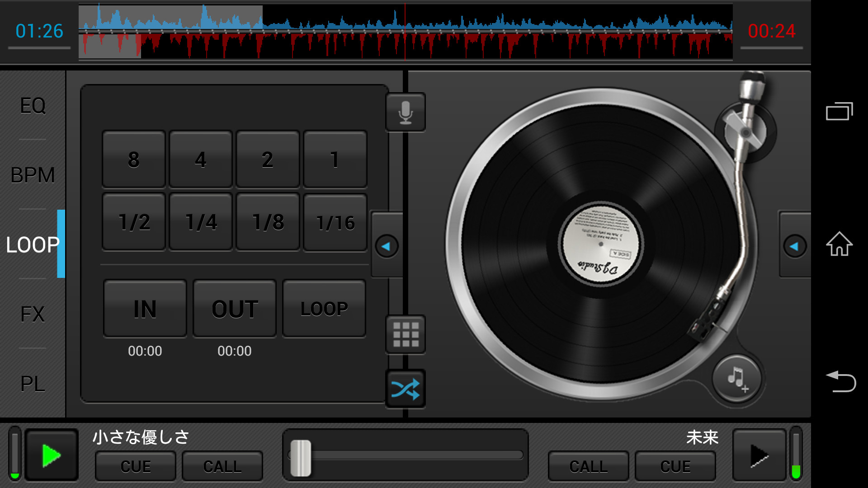Set the loop OUT point
This screenshot has height=488, width=868.
(x=235, y=309)
